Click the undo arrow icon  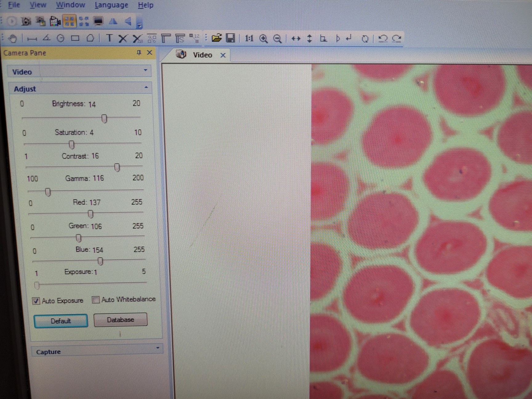(x=383, y=38)
